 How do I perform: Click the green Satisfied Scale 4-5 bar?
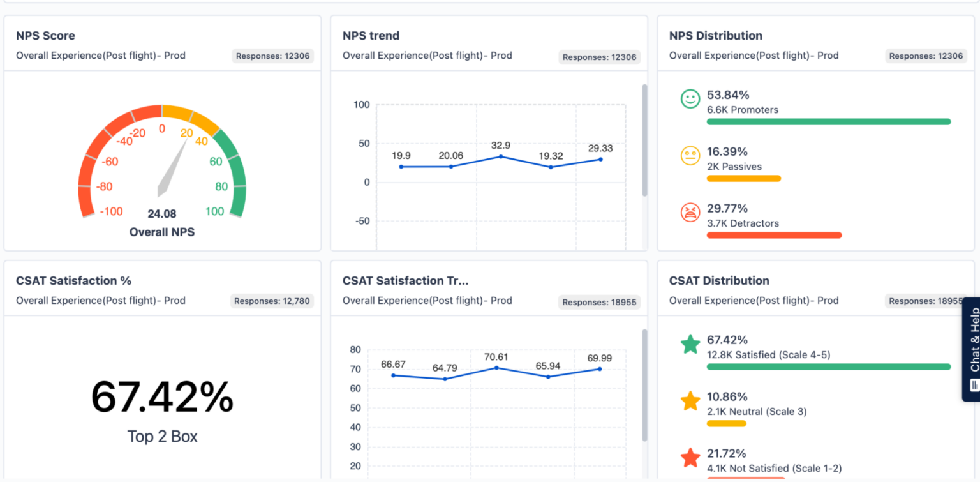point(828,366)
